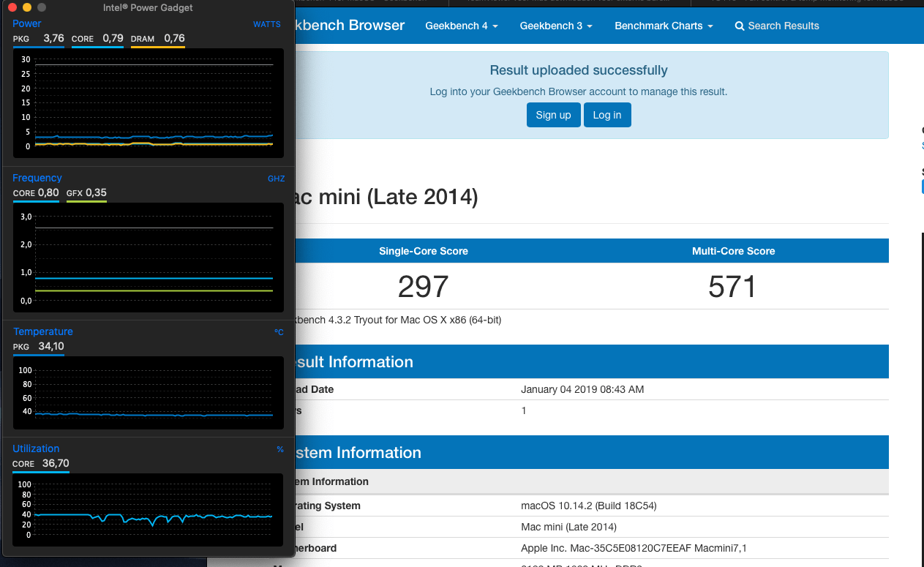Click the Result Information section header

[351, 362]
